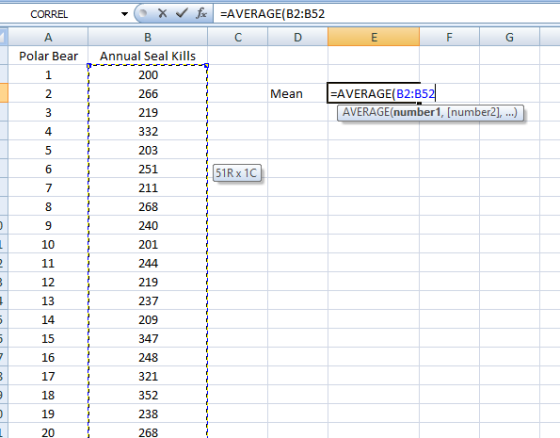Click the Select All corner triangle

(4, 37)
